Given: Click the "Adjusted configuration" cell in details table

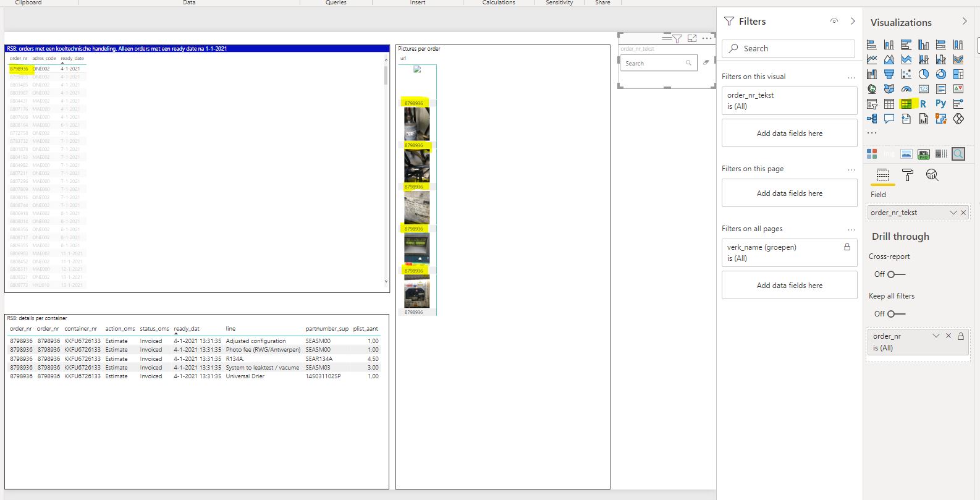Looking at the screenshot, I should pos(256,341).
